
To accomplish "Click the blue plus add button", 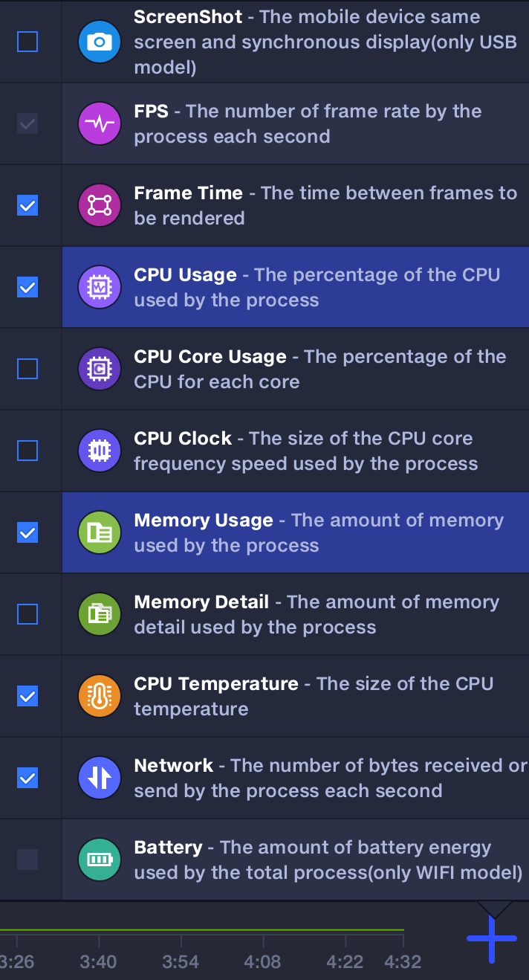I will (x=491, y=939).
